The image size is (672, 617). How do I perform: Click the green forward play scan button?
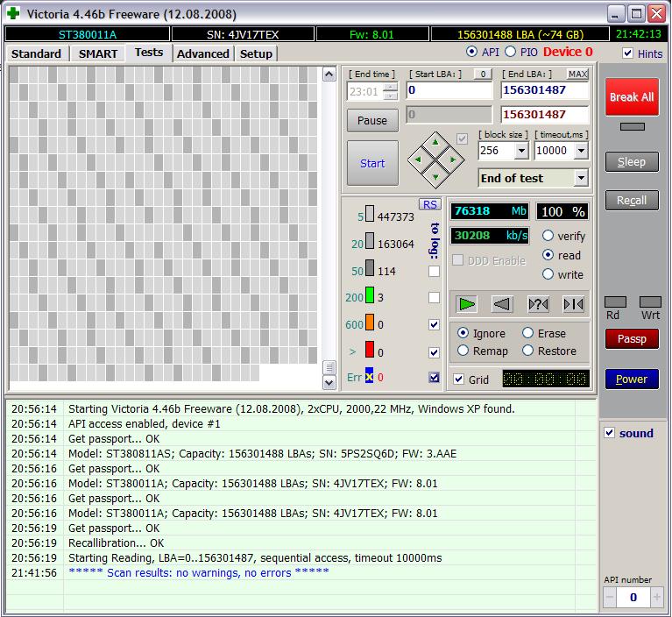[x=466, y=304]
